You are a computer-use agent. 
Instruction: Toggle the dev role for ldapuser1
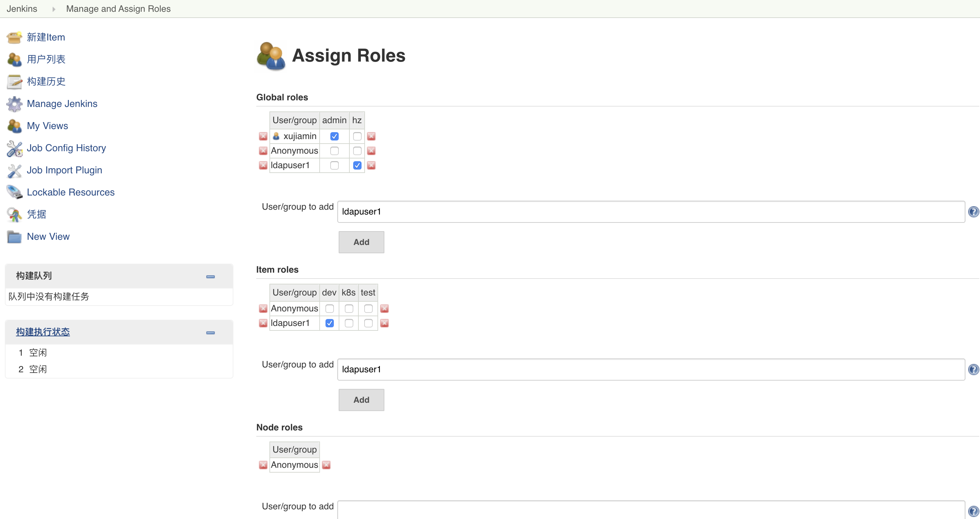pos(329,323)
